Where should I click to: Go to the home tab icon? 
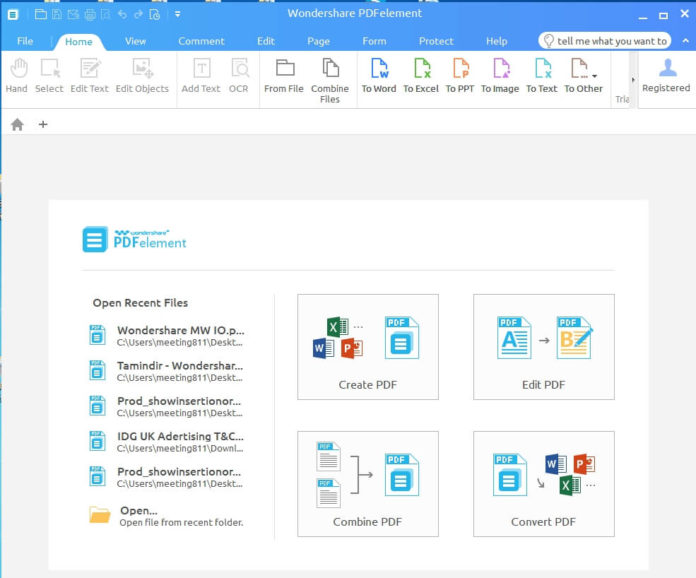coord(17,124)
